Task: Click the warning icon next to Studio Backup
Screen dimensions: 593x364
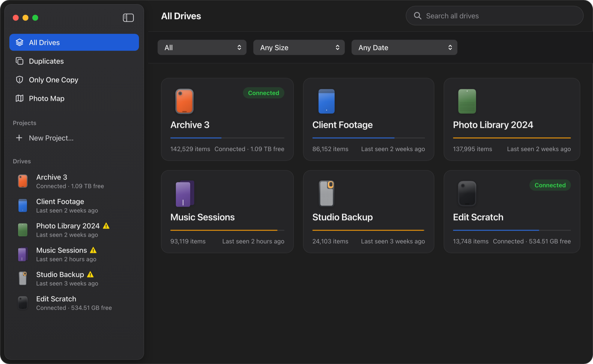Action: [x=90, y=274]
